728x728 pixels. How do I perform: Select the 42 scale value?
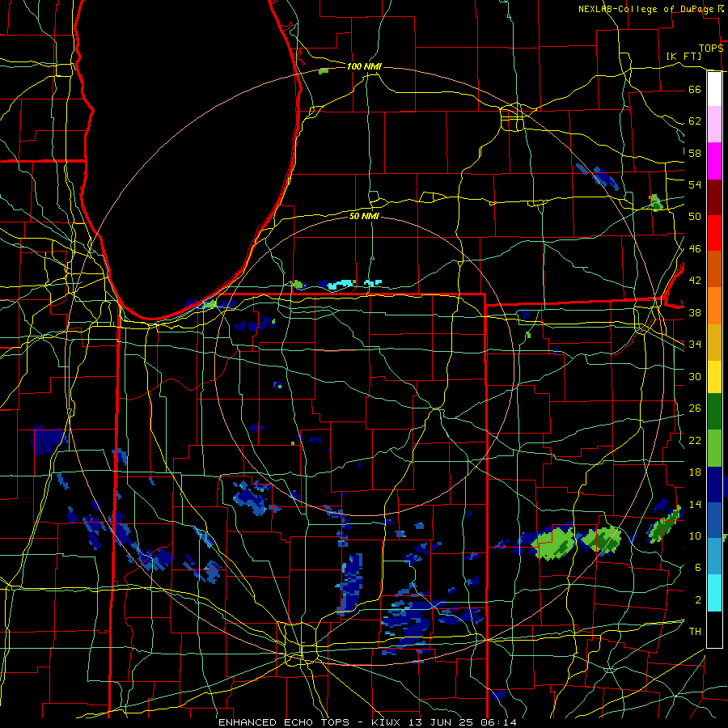[x=695, y=281]
